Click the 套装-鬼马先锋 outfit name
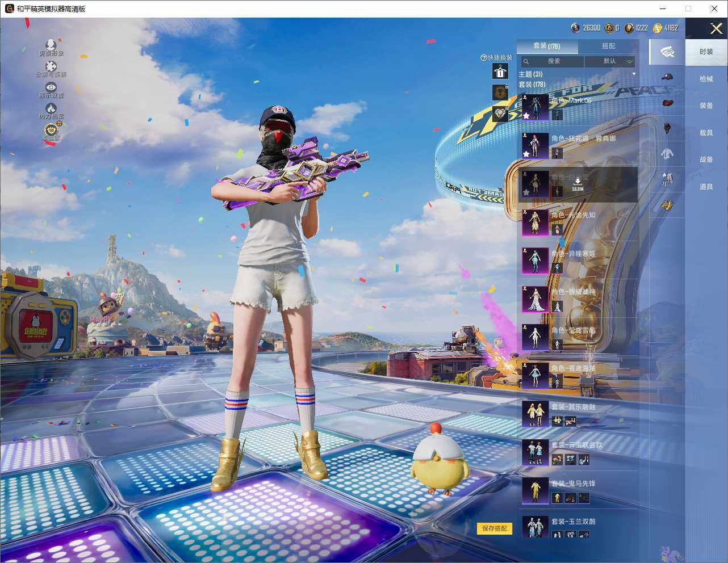Viewport: 728px width, 563px height. point(574,484)
